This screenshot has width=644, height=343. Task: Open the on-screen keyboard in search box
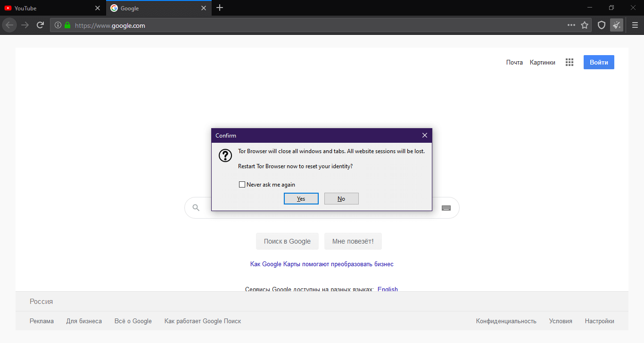pos(446,208)
